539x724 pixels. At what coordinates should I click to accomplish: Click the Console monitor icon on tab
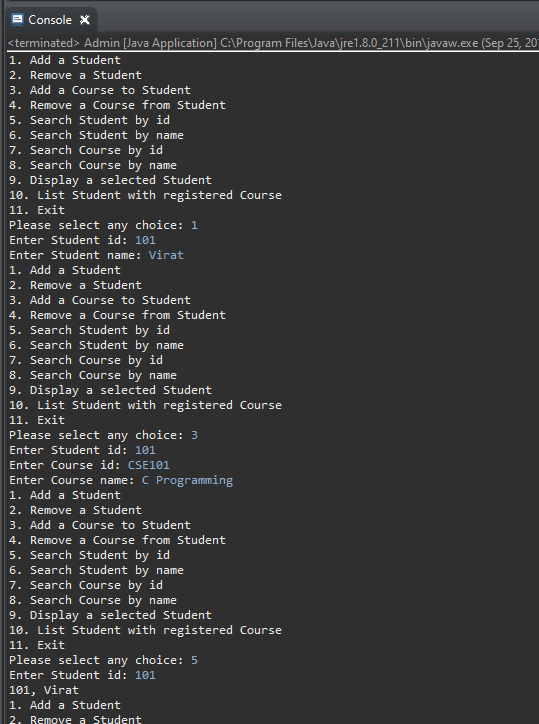[17, 20]
